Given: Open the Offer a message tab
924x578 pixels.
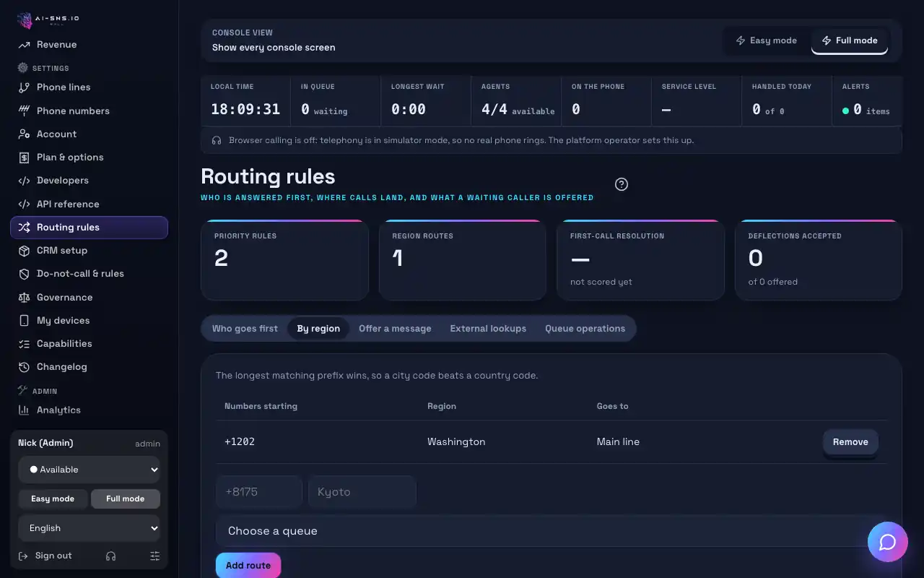Looking at the screenshot, I should (395, 328).
